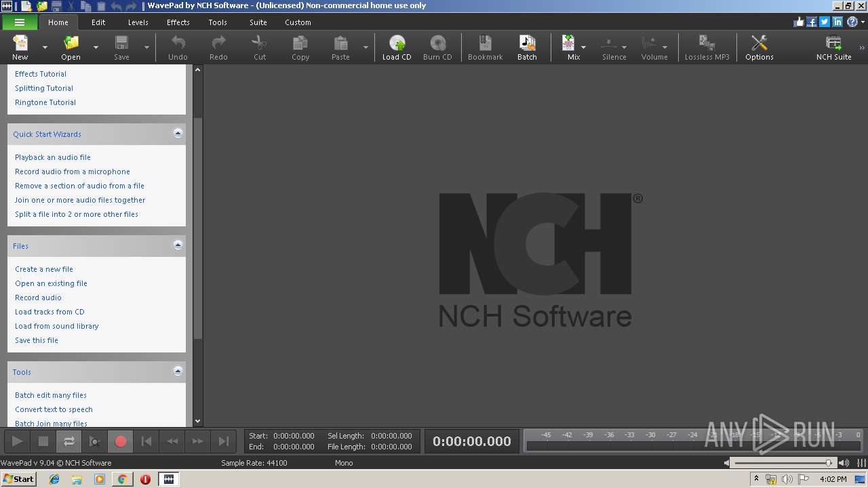Switch to the Suite tab
Image resolution: width=868 pixels, height=488 pixels.
(x=258, y=22)
